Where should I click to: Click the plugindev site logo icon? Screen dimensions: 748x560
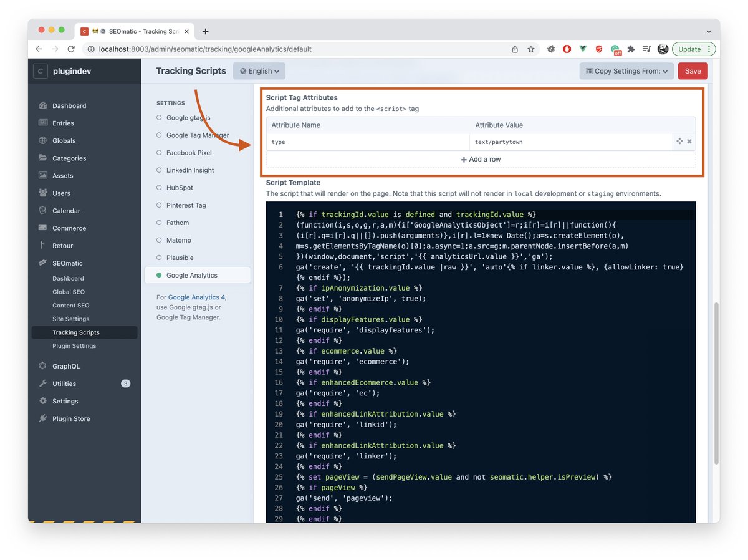[x=41, y=71]
